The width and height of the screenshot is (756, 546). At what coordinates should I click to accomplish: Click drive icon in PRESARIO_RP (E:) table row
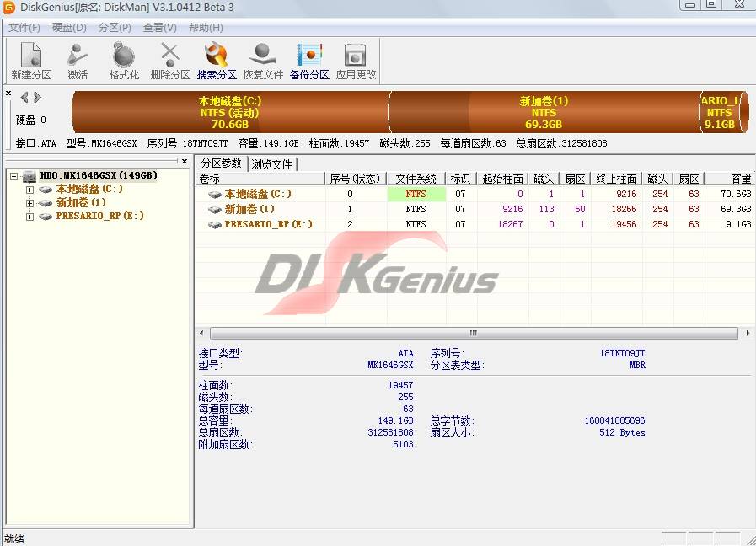pyautogui.click(x=215, y=225)
